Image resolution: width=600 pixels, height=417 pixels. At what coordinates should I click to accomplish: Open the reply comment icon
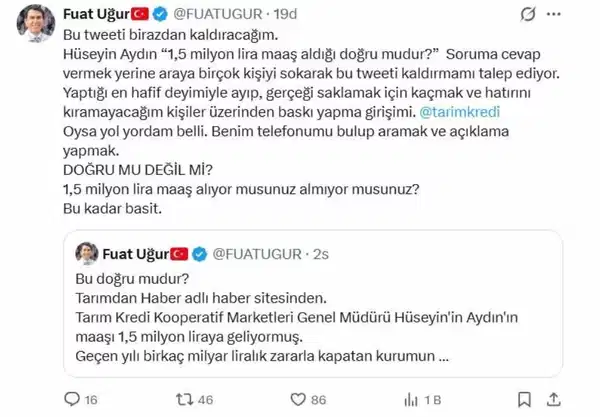click(72, 399)
